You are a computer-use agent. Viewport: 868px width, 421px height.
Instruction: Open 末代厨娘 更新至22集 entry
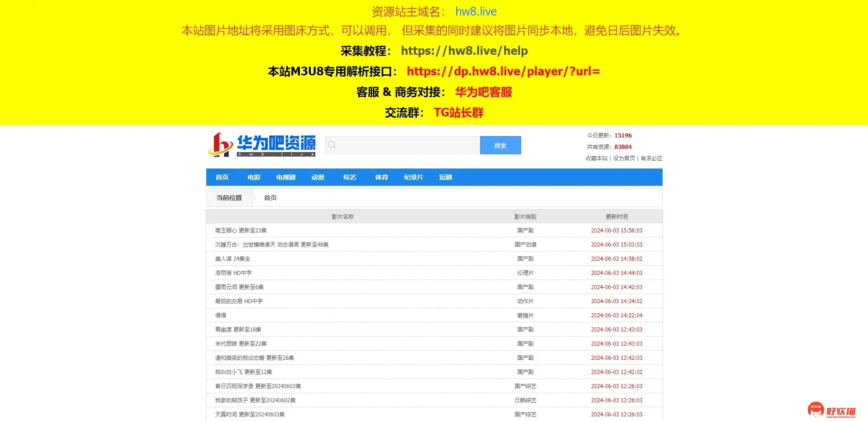[x=241, y=344]
